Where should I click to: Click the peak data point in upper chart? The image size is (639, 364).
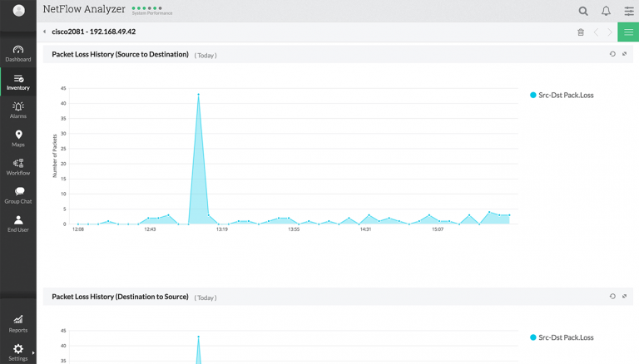pyautogui.click(x=199, y=95)
